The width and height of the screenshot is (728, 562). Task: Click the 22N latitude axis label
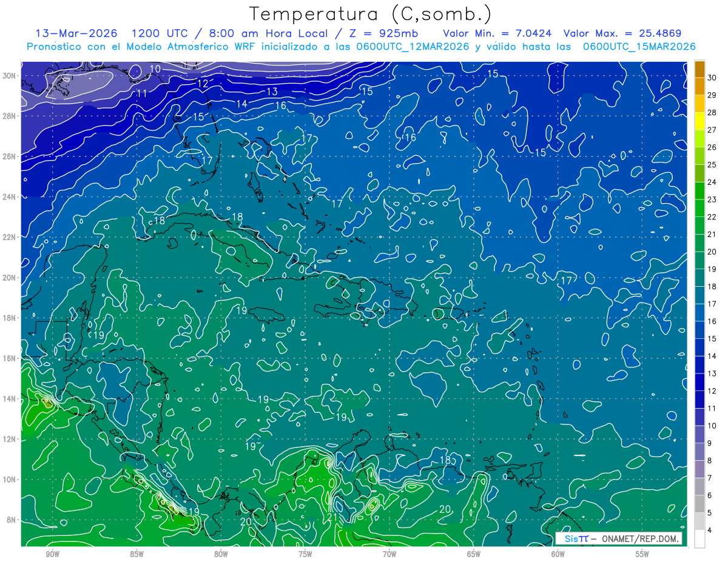10,237
